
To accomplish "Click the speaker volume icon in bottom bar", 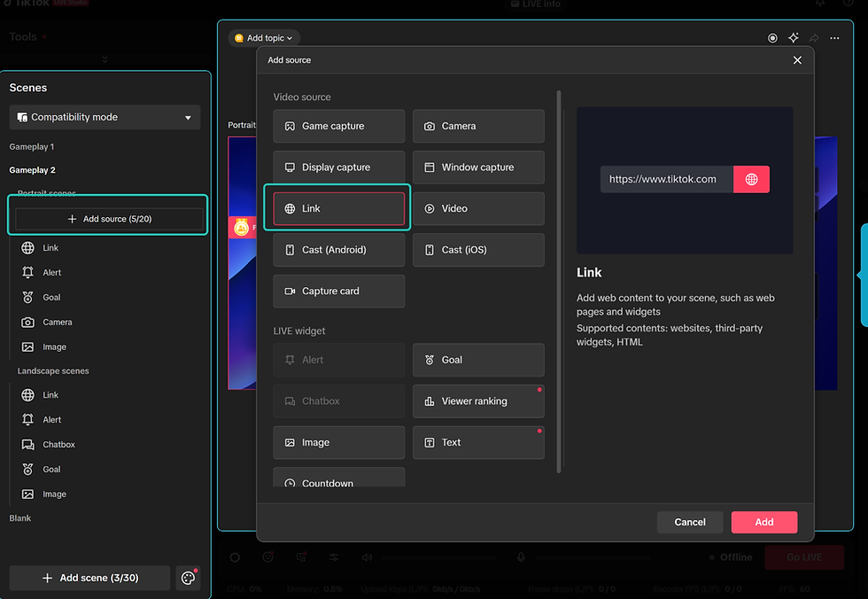I will [x=367, y=557].
